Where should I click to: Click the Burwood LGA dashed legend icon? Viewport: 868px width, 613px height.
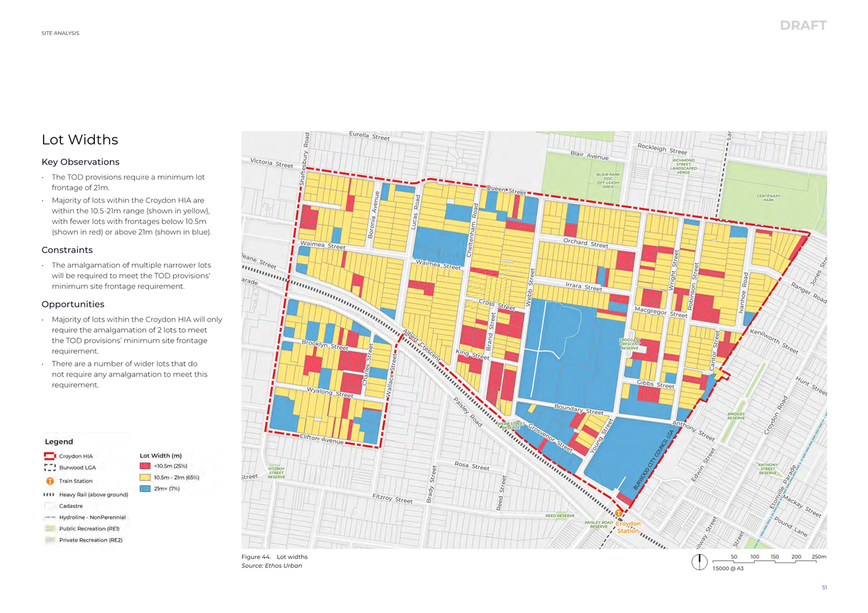pos(50,468)
